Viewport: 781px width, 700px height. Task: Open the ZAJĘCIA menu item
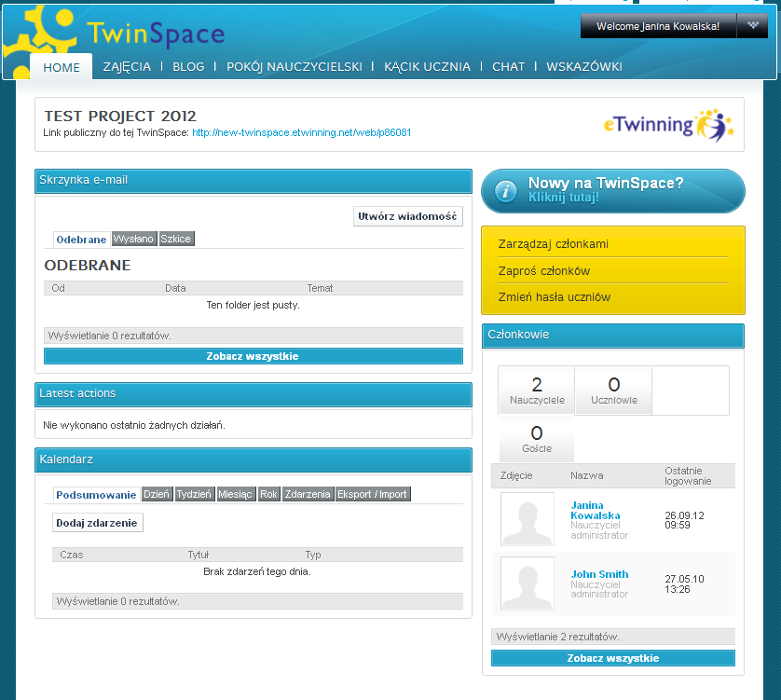pyautogui.click(x=127, y=67)
